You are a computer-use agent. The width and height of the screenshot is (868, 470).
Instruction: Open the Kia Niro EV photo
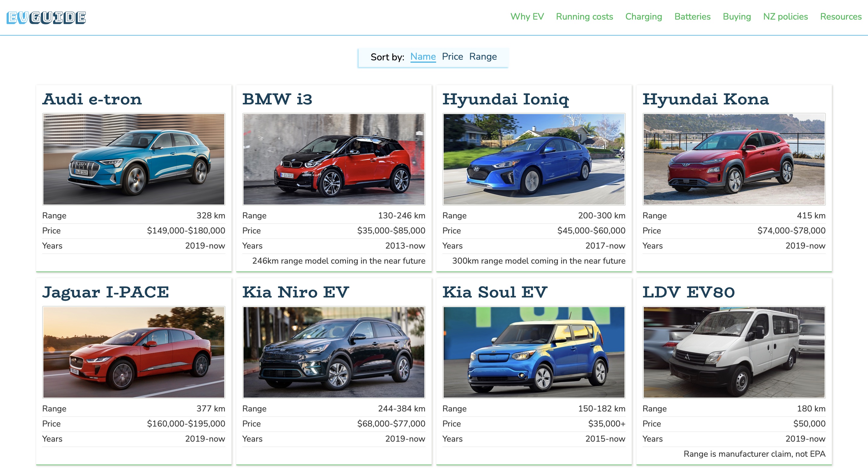pyautogui.click(x=334, y=352)
